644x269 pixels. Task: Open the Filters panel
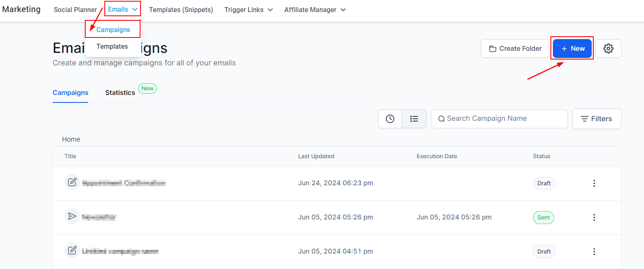tap(597, 119)
